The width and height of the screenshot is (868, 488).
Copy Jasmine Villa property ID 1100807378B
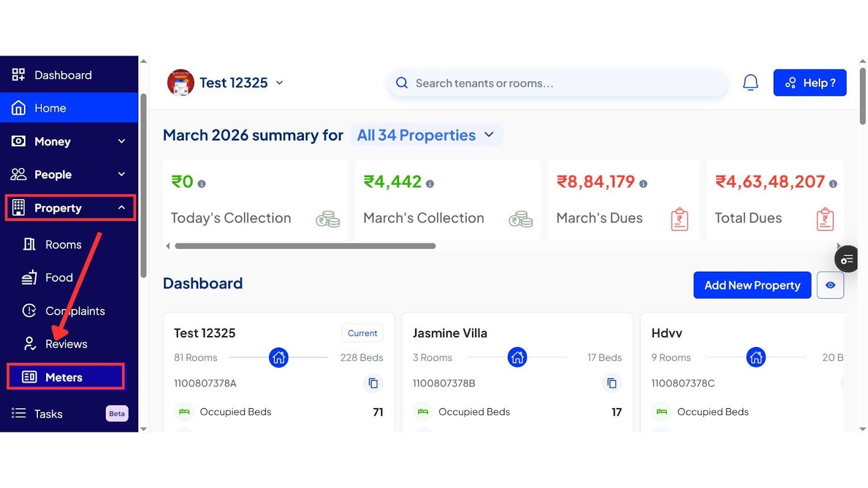click(611, 383)
